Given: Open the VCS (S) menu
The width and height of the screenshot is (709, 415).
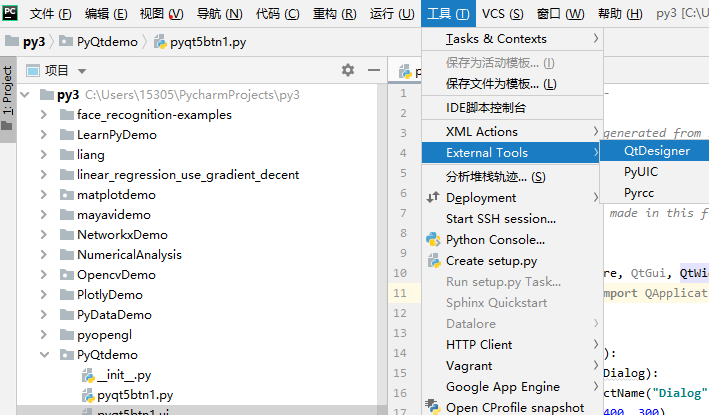Looking at the screenshot, I should (x=502, y=14).
